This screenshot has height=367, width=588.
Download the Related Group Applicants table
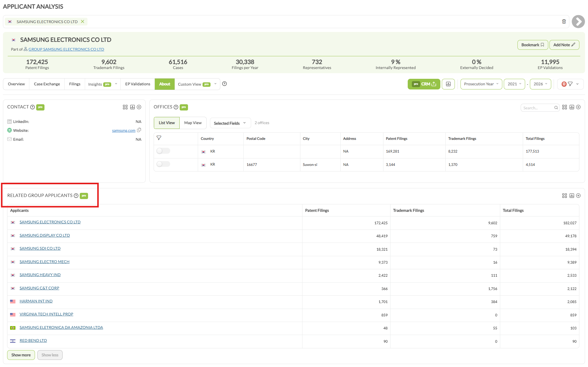click(571, 196)
